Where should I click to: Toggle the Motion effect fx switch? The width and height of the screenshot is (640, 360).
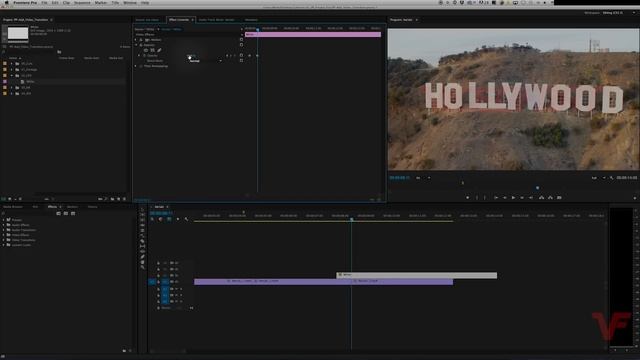coord(141,40)
